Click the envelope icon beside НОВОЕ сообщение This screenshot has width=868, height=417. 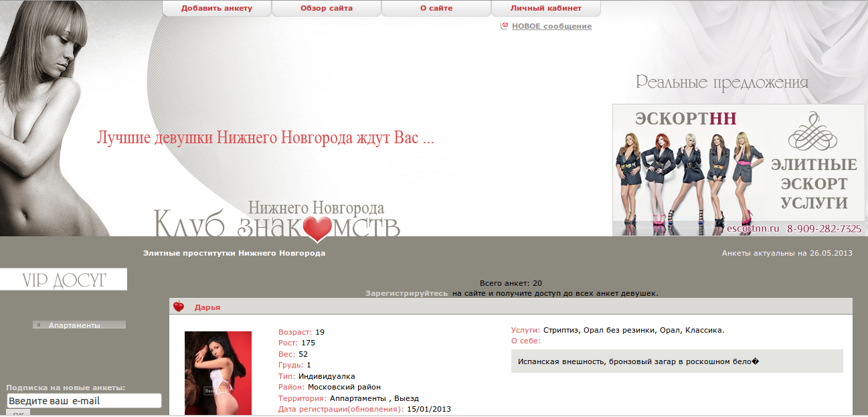tap(504, 26)
